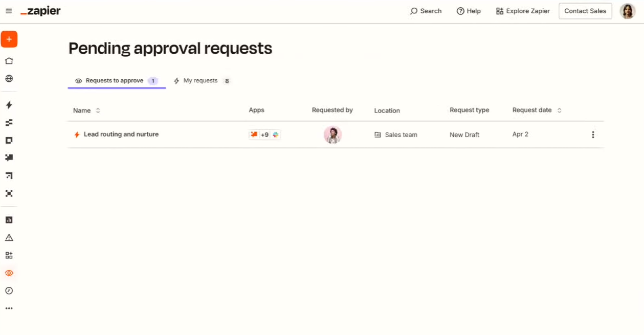
Task: Expand the more options ellipsis in the sidebar
Action: pyautogui.click(x=9, y=307)
